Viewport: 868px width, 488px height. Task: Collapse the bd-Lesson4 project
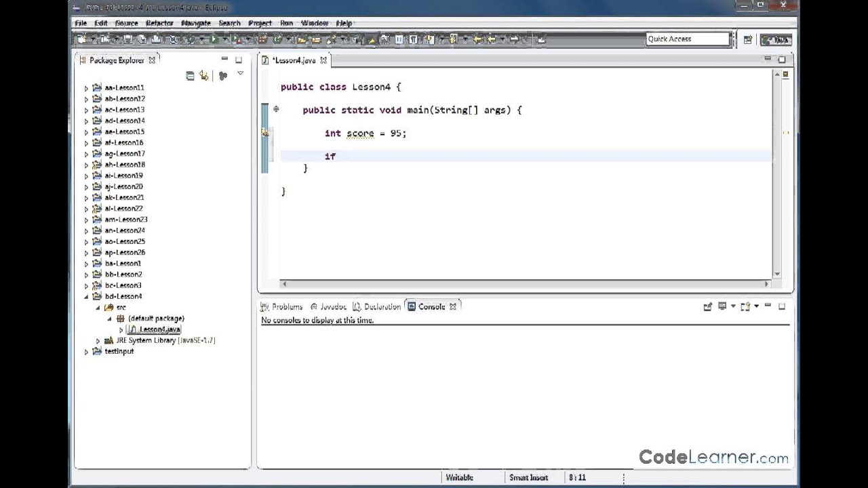click(86, 296)
